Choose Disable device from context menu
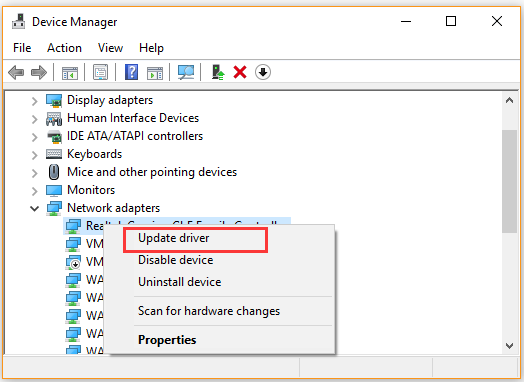Image resolution: width=524 pixels, height=382 pixels. click(220, 260)
